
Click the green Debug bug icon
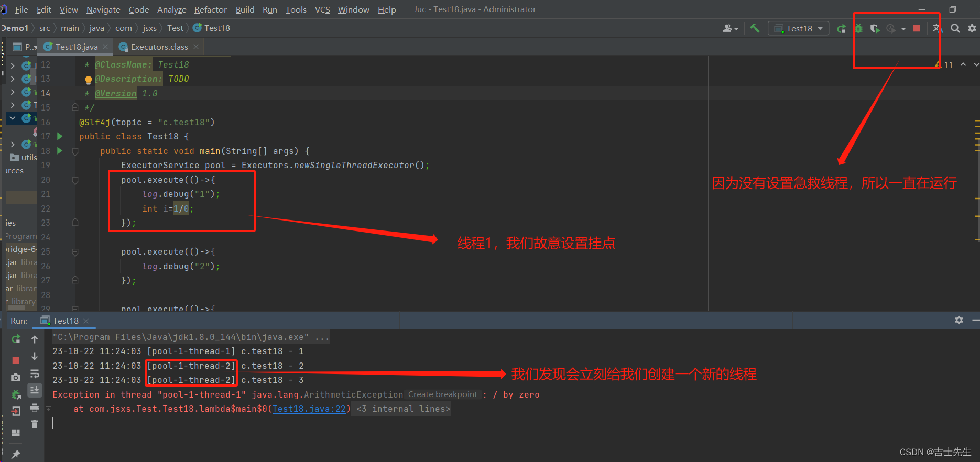click(x=858, y=29)
